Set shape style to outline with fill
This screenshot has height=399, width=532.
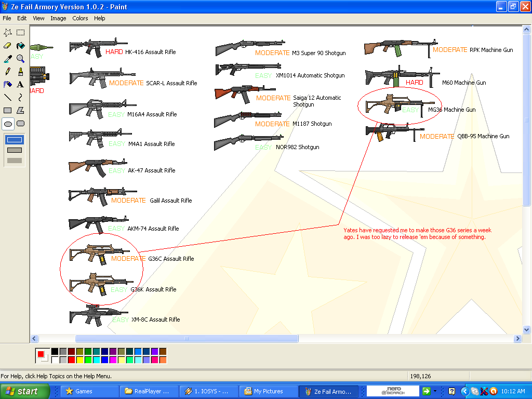click(15, 150)
